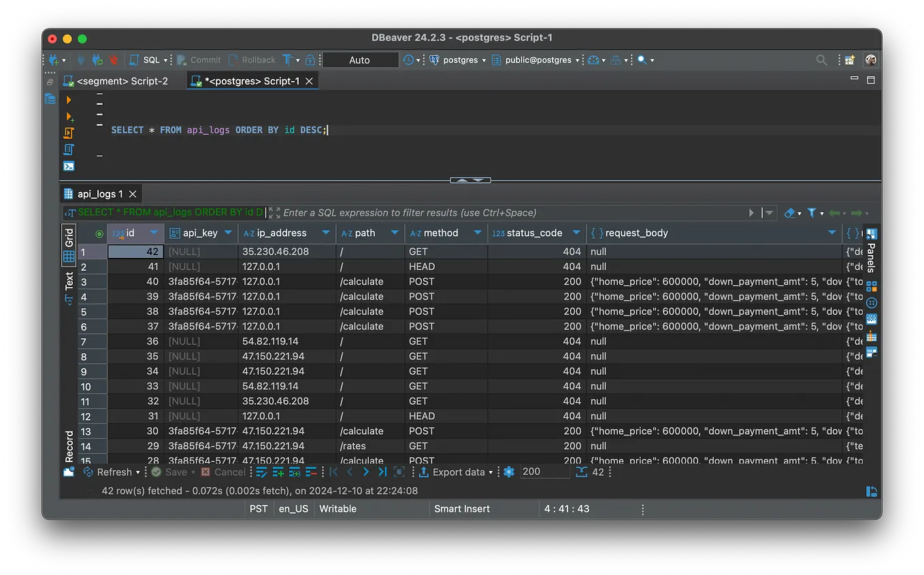Click the results configuration gear icon
924x575 pixels.
(x=508, y=472)
